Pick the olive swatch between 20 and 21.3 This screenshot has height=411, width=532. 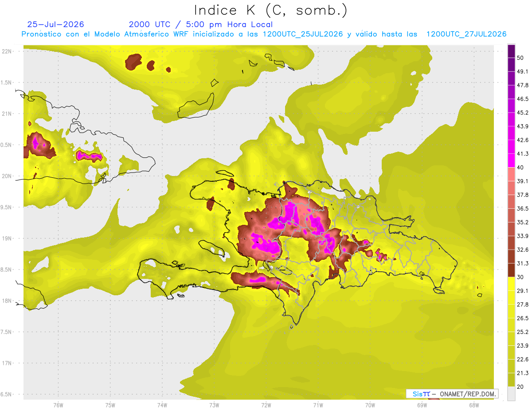coord(511,380)
